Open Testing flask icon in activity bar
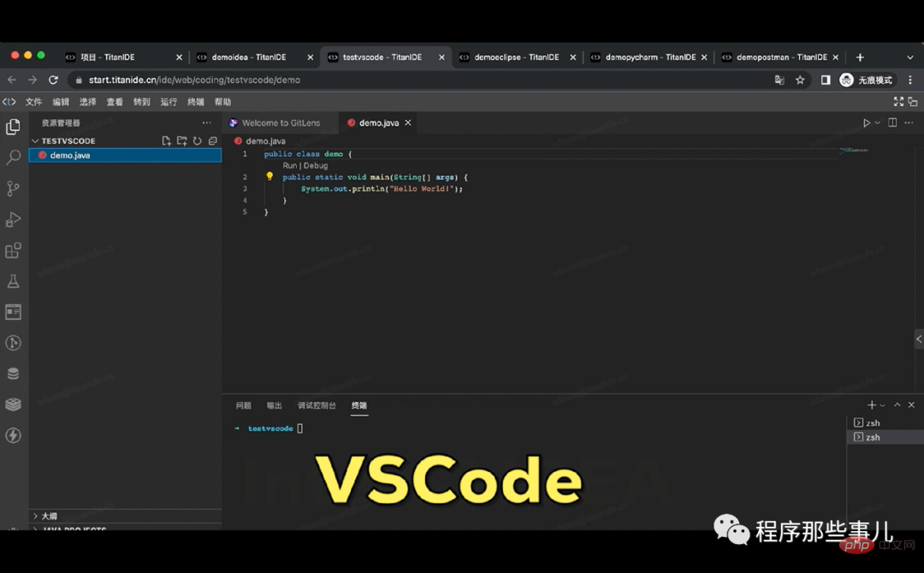The width and height of the screenshot is (924, 573). (x=13, y=281)
